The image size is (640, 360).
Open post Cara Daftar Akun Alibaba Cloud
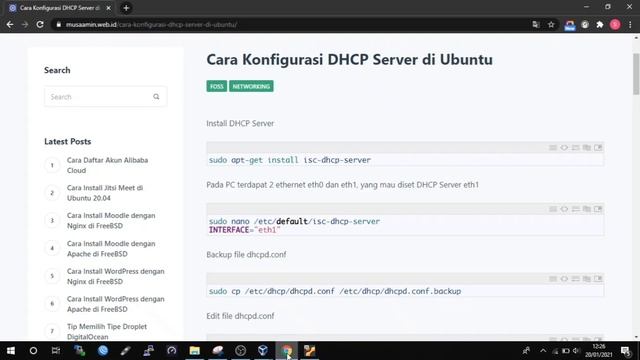pyautogui.click(x=107, y=165)
